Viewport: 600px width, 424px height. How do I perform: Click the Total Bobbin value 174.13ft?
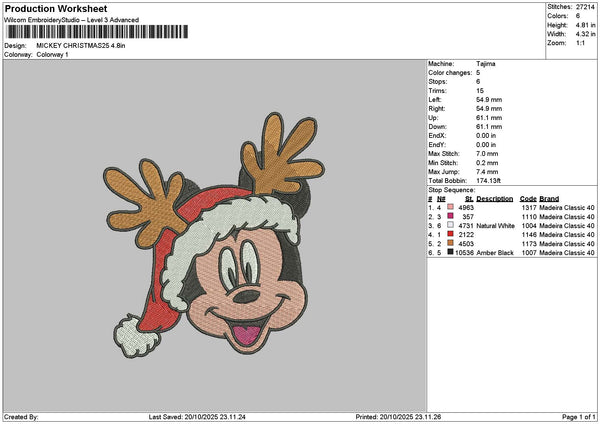[489, 181]
